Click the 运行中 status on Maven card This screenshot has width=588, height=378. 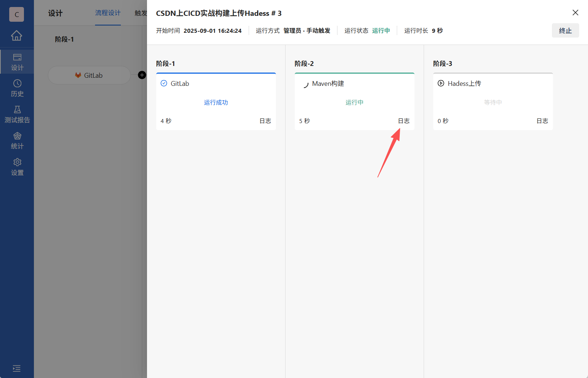click(x=354, y=102)
